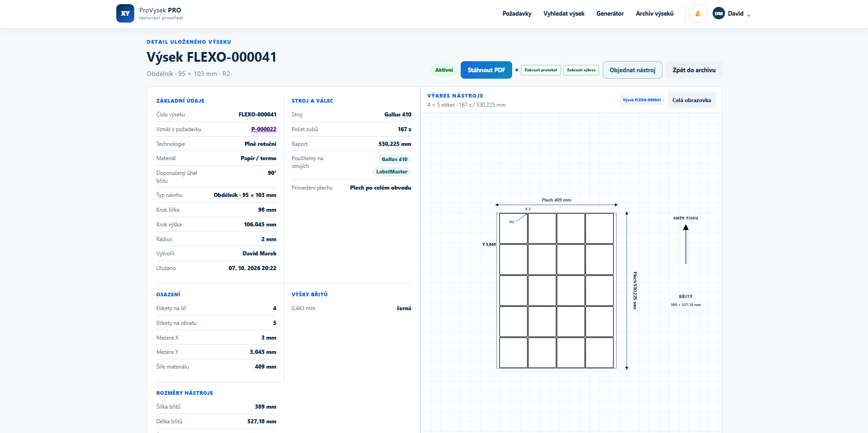The image size is (868, 433).
Task: Open the Generátor page
Action: tap(610, 13)
